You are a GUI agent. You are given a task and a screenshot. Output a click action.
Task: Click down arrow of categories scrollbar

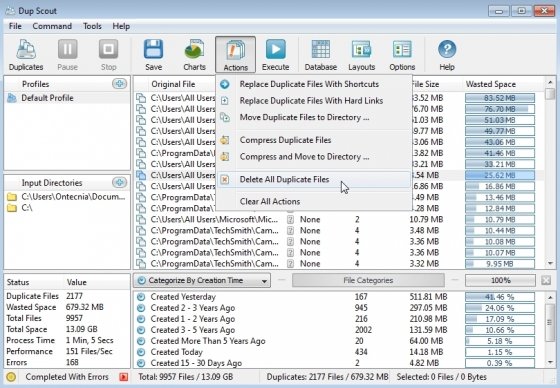coord(550,362)
